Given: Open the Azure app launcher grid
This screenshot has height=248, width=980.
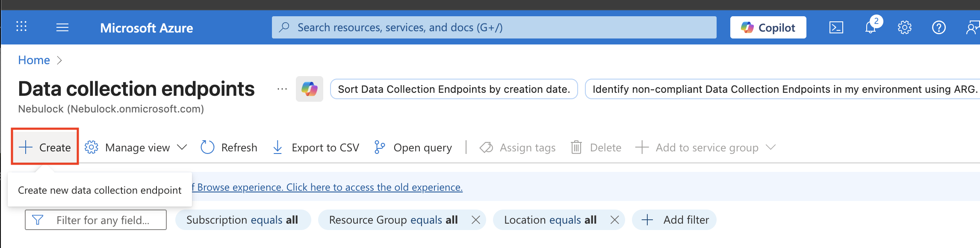Looking at the screenshot, I should [x=21, y=27].
